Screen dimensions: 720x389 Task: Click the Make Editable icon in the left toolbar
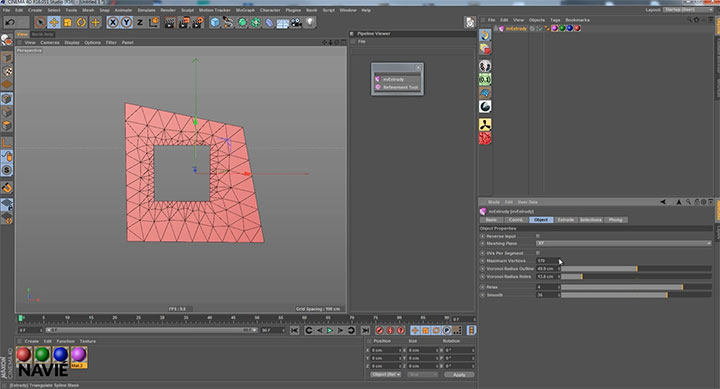(6, 40)
